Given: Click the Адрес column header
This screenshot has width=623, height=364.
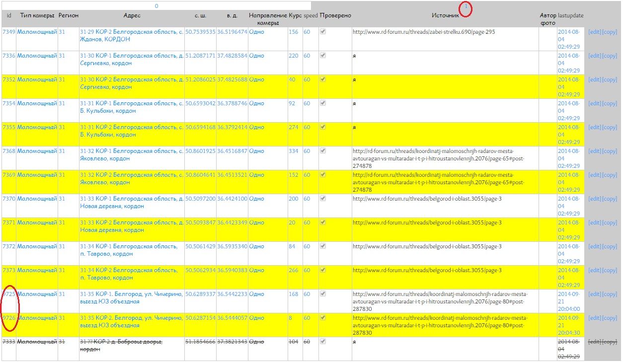Looking at the screenshot, I should click(x=132, y=16).
